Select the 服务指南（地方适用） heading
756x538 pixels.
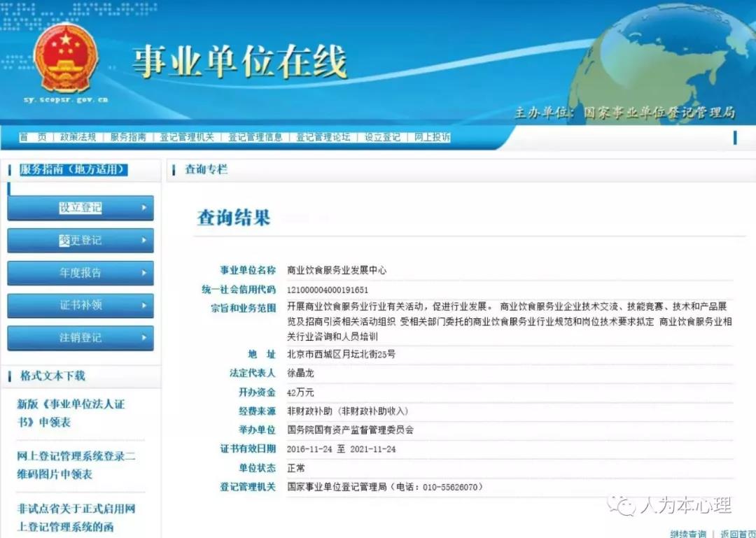(x=73, y=169)
